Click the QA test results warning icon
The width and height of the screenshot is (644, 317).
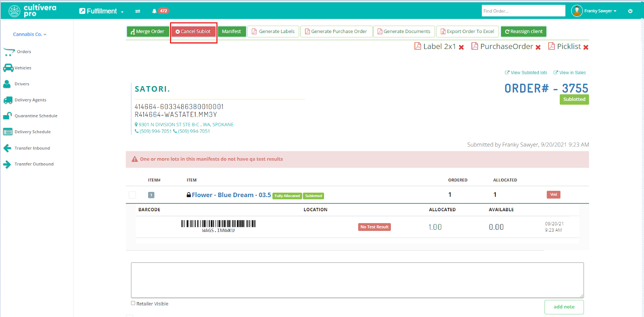(x=135, y=159)
